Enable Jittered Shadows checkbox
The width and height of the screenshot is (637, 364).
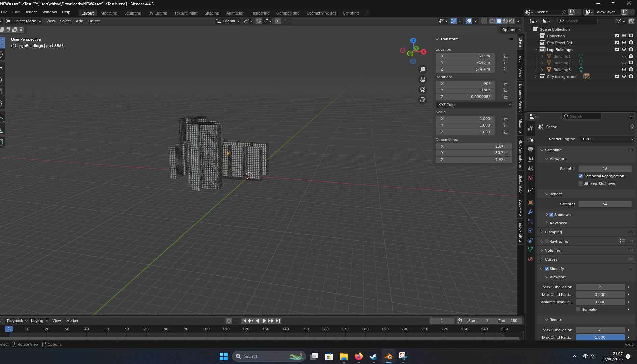(581, 184)
